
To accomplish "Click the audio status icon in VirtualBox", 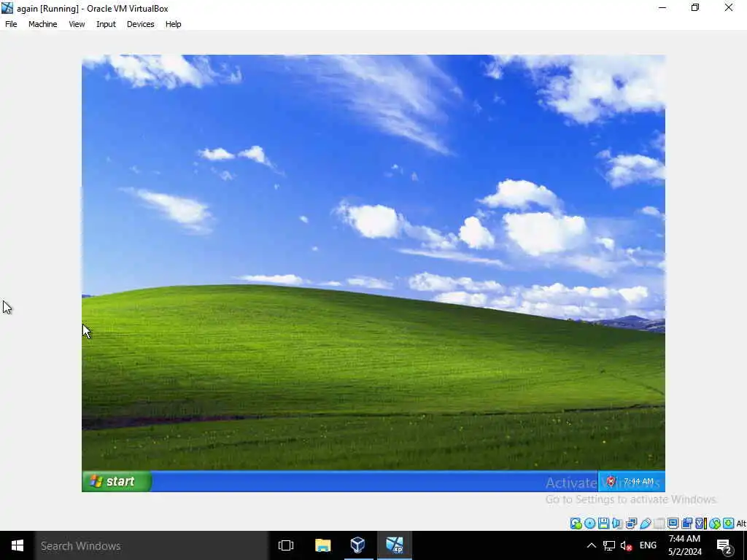I will pyautogui.click(x=617, y=524).
